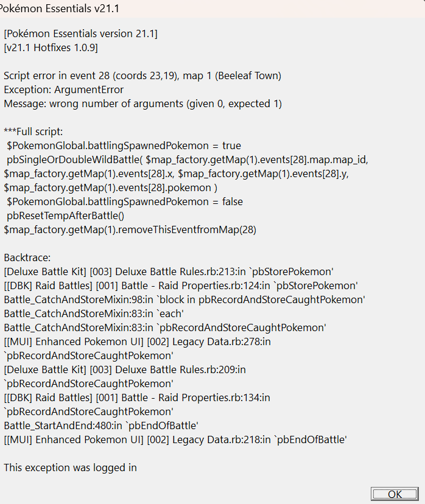The height and width of the screenshot is (504, 425).
Task: Click the 'wrong number of arguments' message
Action: pos(142,104)
